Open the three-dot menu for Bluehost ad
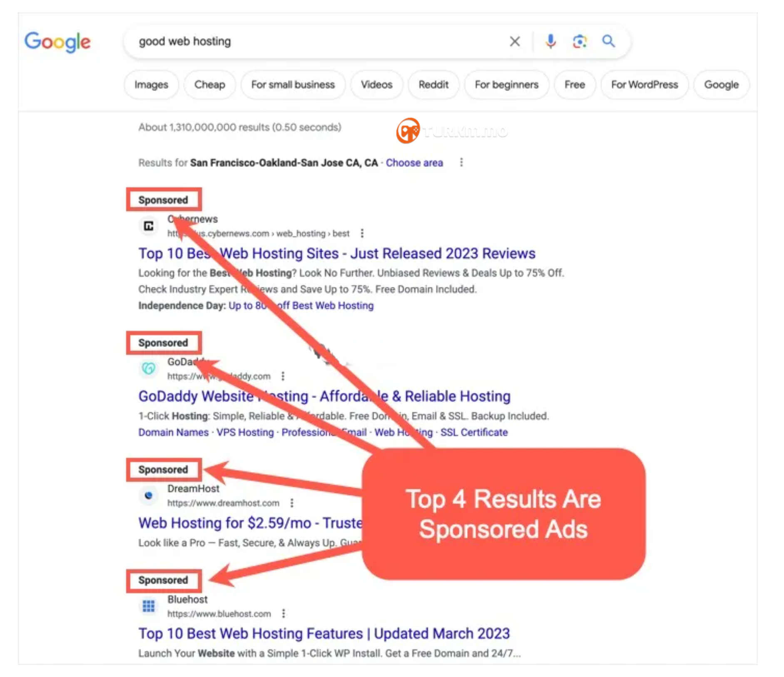 283,613
